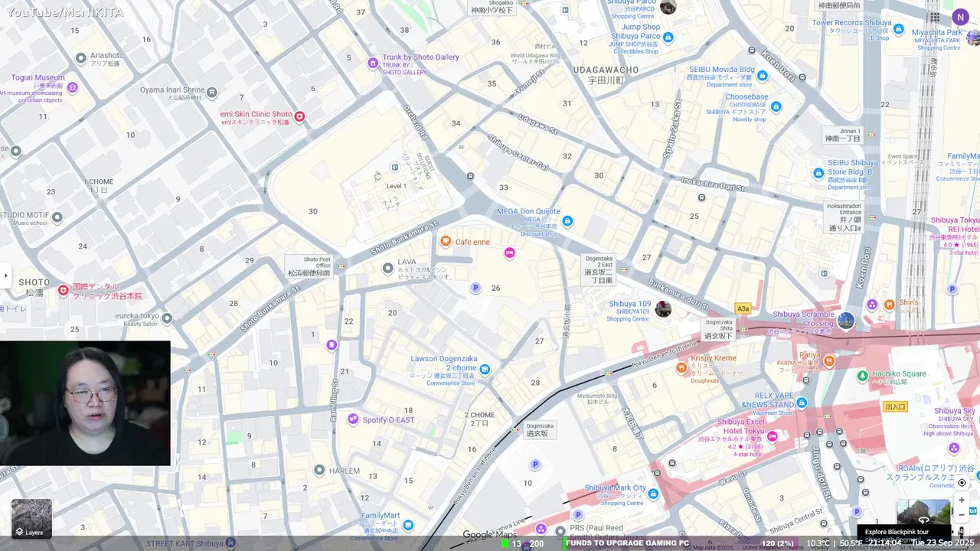Screen dimensions: 980x551
Task: Click the Toguri Museum label text
Action: [38, 78]
